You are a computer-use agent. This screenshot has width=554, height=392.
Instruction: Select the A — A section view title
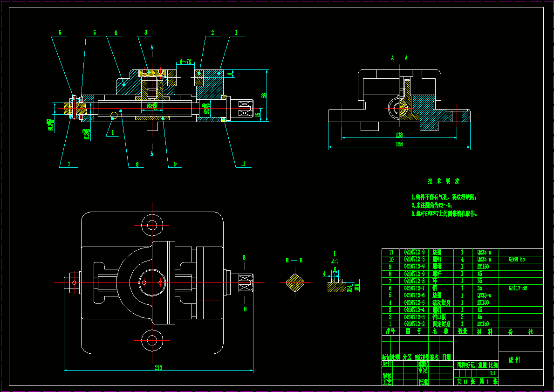click(x=399, y=58)
